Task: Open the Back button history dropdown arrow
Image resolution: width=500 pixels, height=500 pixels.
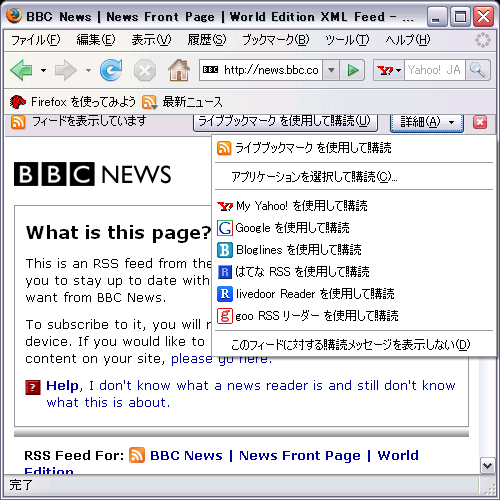Action: pyautogui.click(x=43, y=70)
